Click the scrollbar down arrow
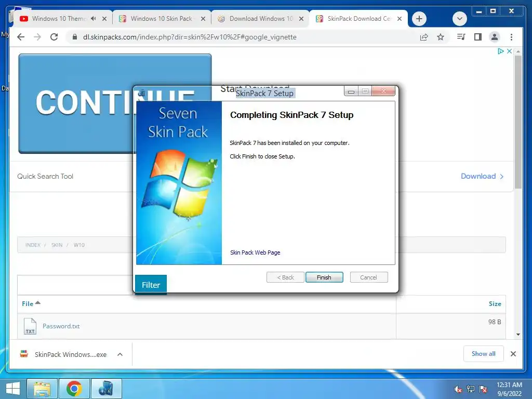The height and width of the screenshot is (399, 532). (518, 334)
